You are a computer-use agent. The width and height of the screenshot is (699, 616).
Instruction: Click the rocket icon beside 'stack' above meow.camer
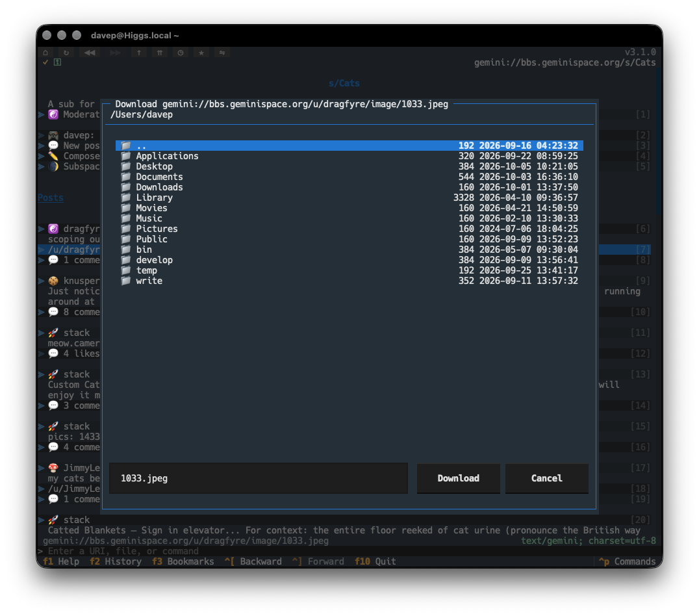[53, 333]
